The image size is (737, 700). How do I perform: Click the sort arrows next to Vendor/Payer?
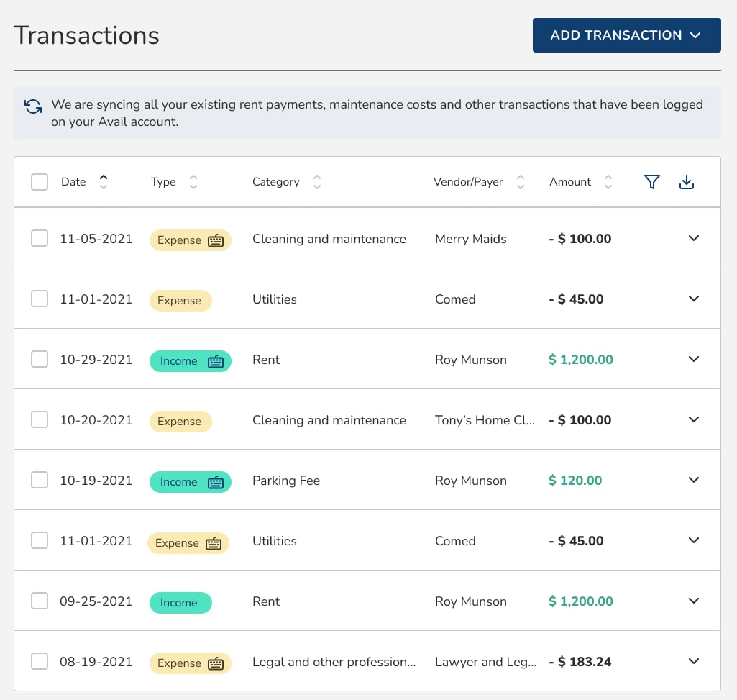coord(520,182)
